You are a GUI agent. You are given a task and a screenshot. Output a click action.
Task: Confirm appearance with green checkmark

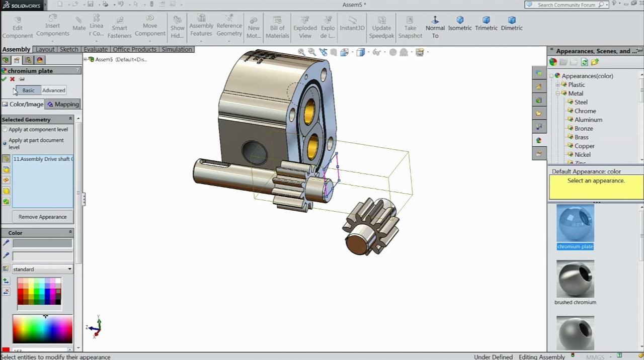[4, 79]
